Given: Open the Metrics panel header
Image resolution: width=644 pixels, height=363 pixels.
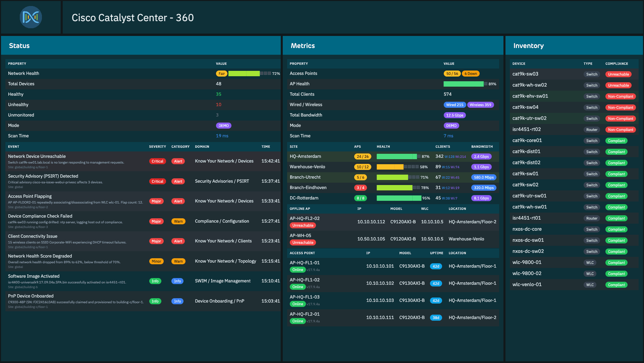Looking at the screenshot, I should (303, 45).
